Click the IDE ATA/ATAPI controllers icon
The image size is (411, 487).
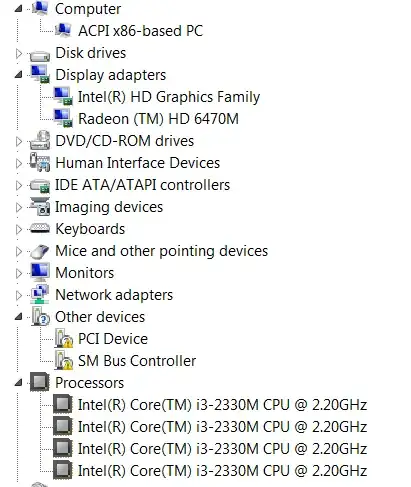pos(40,186)
